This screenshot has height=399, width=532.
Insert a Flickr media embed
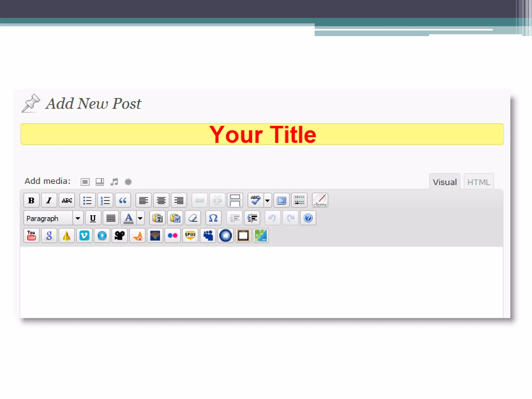click(x=172, y=236)
